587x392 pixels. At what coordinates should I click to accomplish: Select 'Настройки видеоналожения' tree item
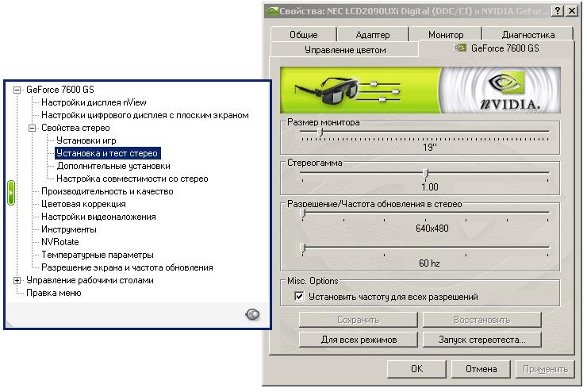point(98,217)
